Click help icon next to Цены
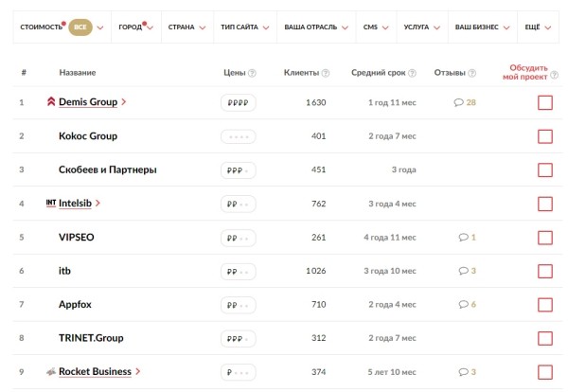This screenshot has width=568, height=392. pos(253,73)
